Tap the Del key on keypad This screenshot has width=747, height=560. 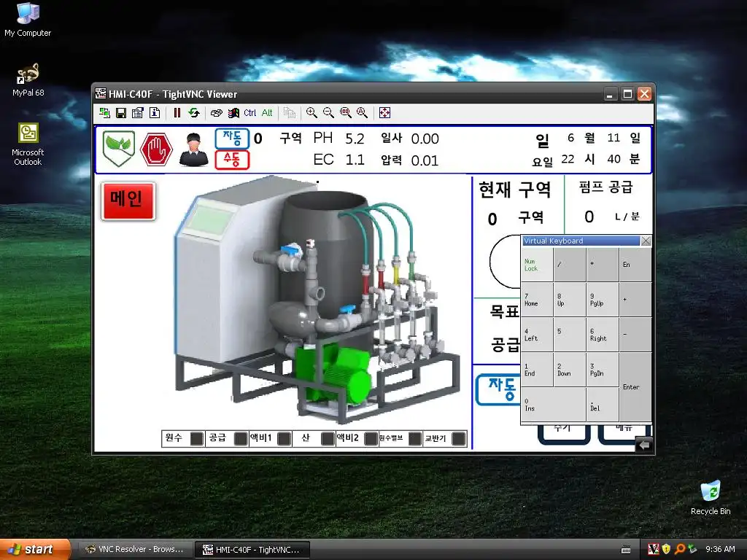coord(603,405)
